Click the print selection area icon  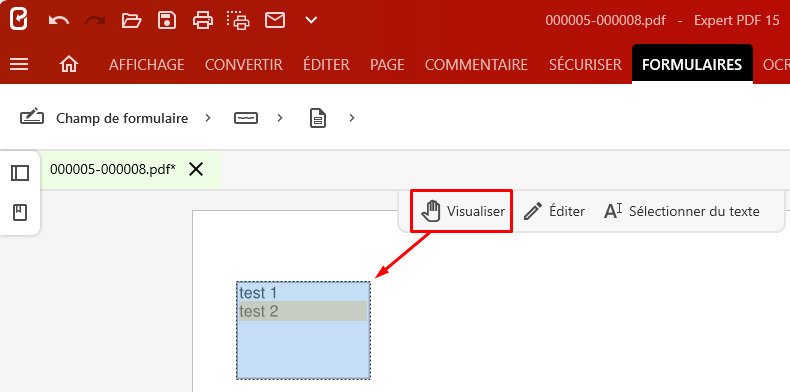click(238, 20)
